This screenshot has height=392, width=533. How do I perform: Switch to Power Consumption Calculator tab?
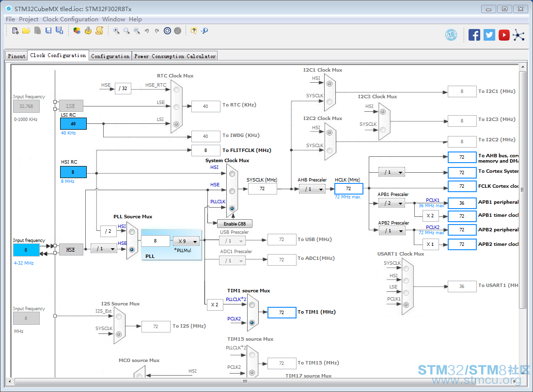click(x=175, y=56)
